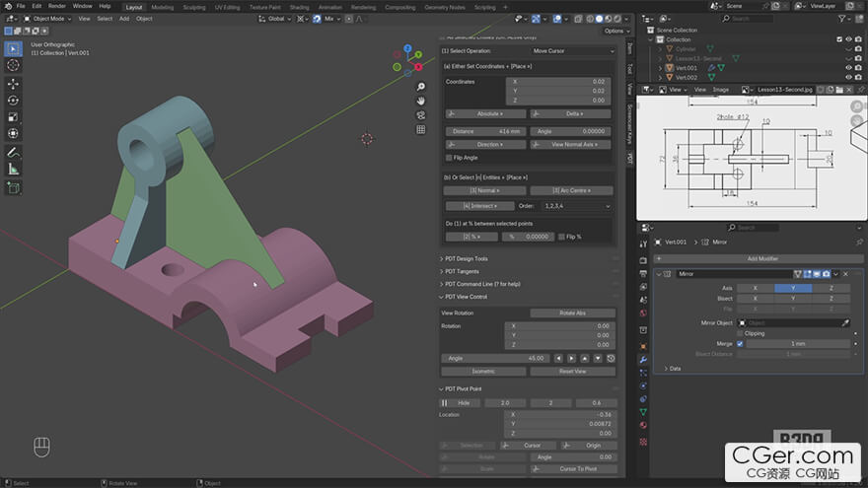Click the Isometric button
This screenshot has height=488, width=868.
(483, 372)
